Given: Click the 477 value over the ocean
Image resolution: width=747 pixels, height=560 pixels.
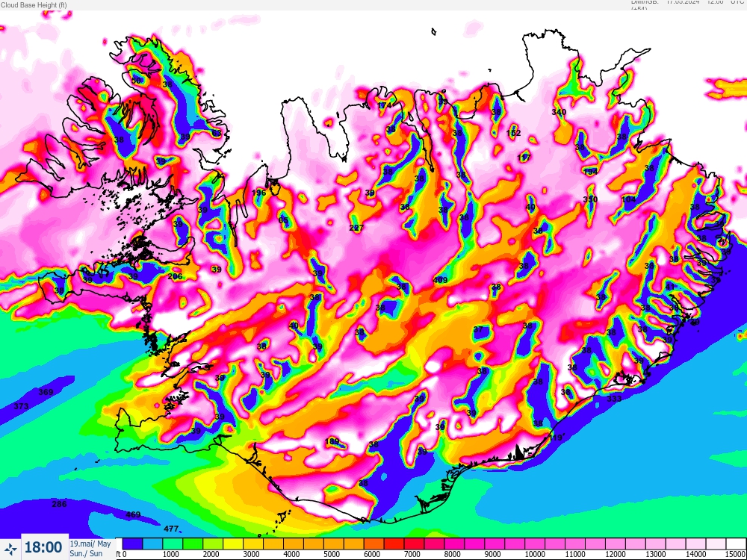Looking at the screenshot, I should (171, 529).
